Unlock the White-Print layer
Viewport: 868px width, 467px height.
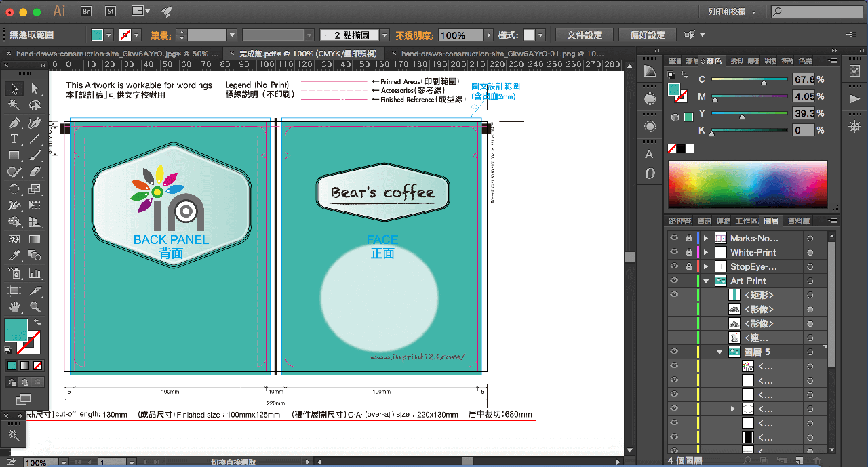(x=689, y=252)
